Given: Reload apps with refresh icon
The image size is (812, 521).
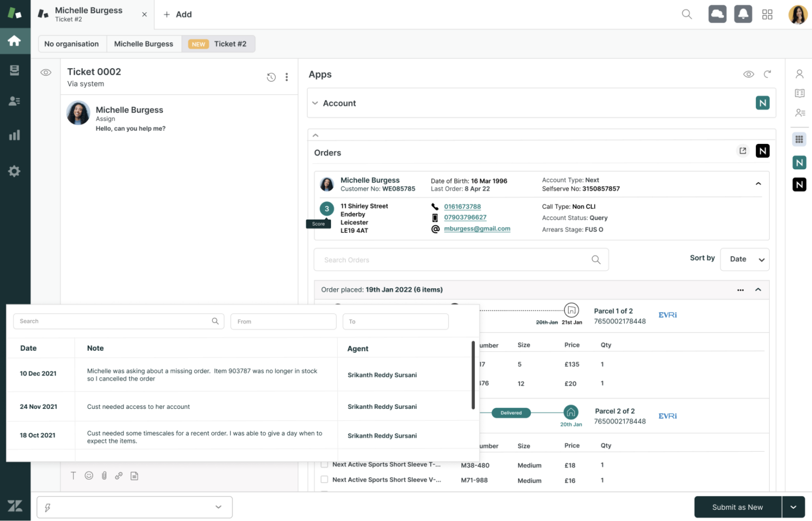Looking at the screenshot, I should pos(768,74).
